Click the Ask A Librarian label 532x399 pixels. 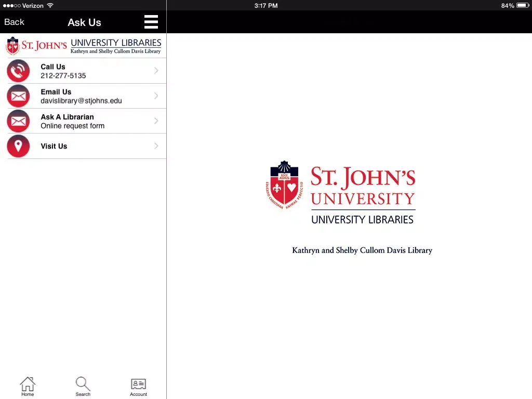tap(67, 117)
